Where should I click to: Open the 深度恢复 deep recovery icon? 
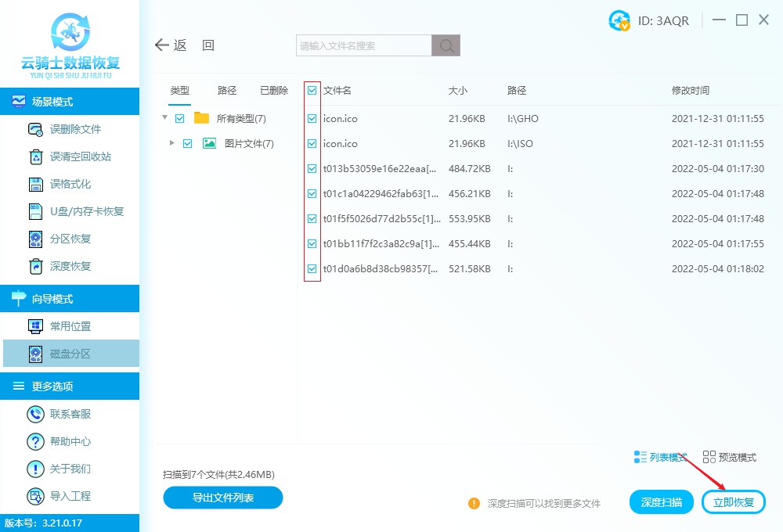[x=35, y=267]
